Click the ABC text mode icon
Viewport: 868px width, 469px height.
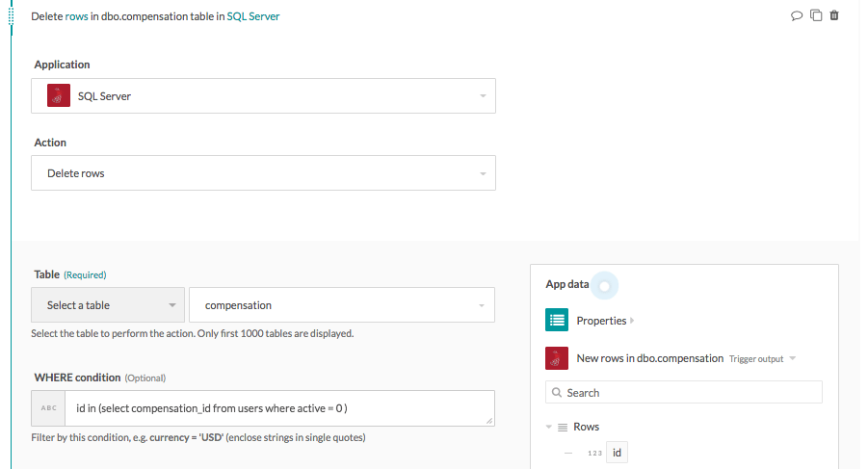point(49,408)
